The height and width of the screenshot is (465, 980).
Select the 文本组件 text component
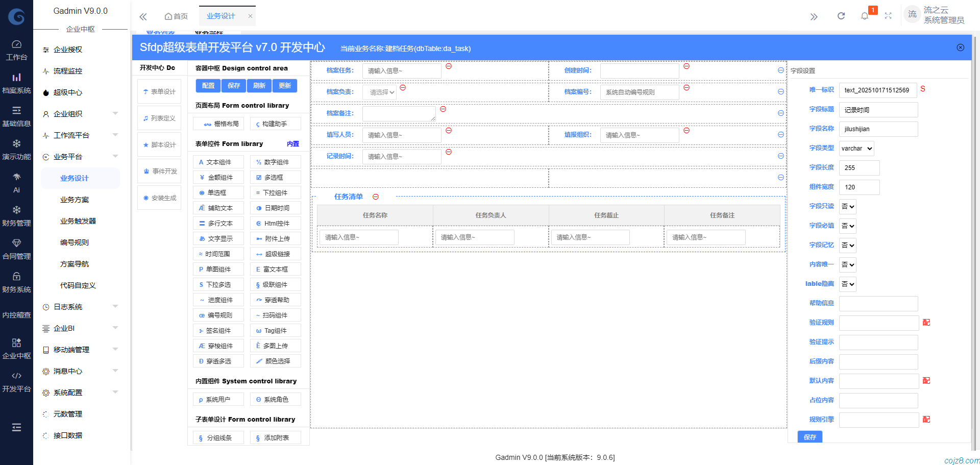[x=218, y=162]
